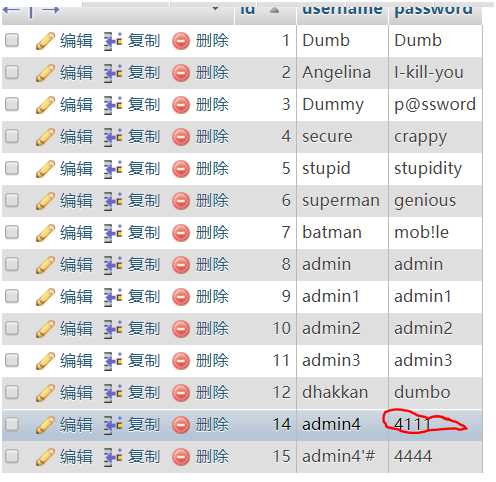Screen dimensions: 496x482
Task: Click copy icon in stupid row
Action: [113, 169]
